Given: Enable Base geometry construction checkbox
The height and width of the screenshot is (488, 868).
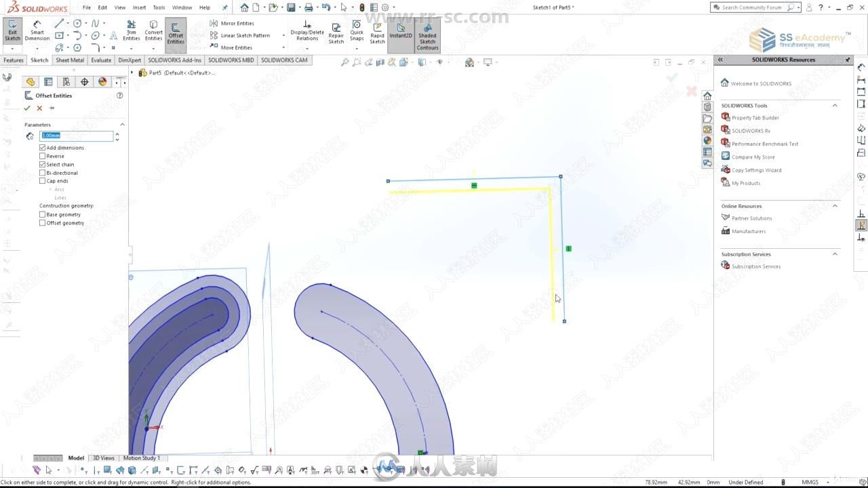Looking at the screenshot, I should 43,214.
